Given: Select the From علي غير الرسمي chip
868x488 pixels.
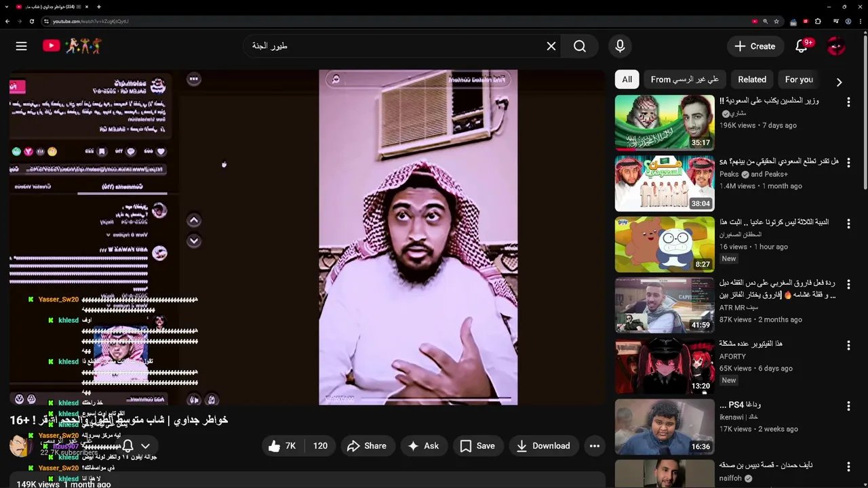Looking at the screenshot, I should (x=684, y=79).
